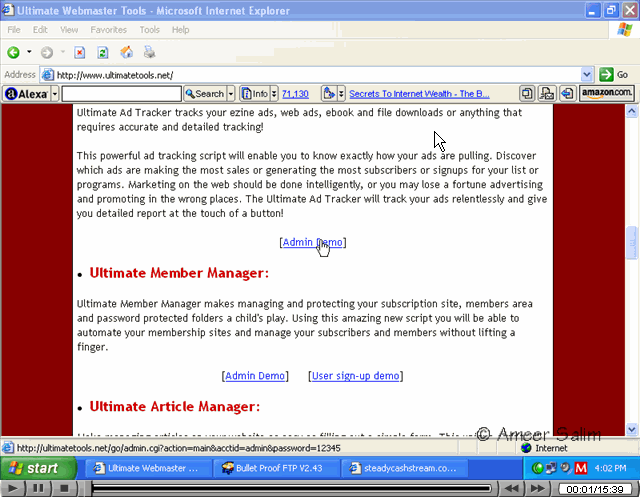
Task: Click the green tray icon
Action: pyautogui.click(x=538, y=468)
